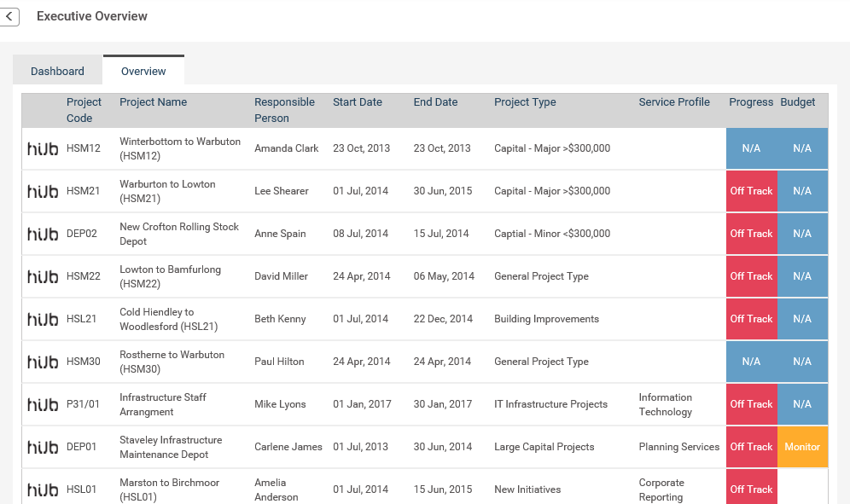Open hub icon in DEP02 row
850x504 pixels.
[43, 234]
